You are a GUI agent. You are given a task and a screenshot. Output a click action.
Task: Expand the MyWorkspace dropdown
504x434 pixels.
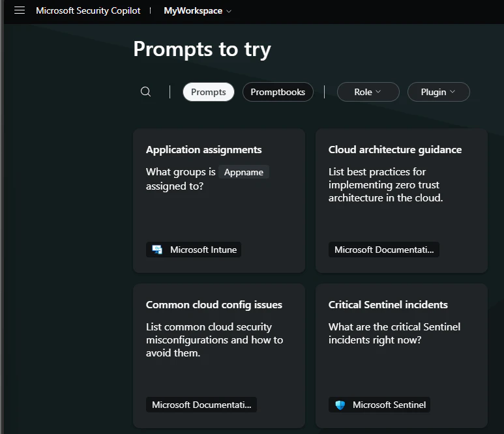198,10
